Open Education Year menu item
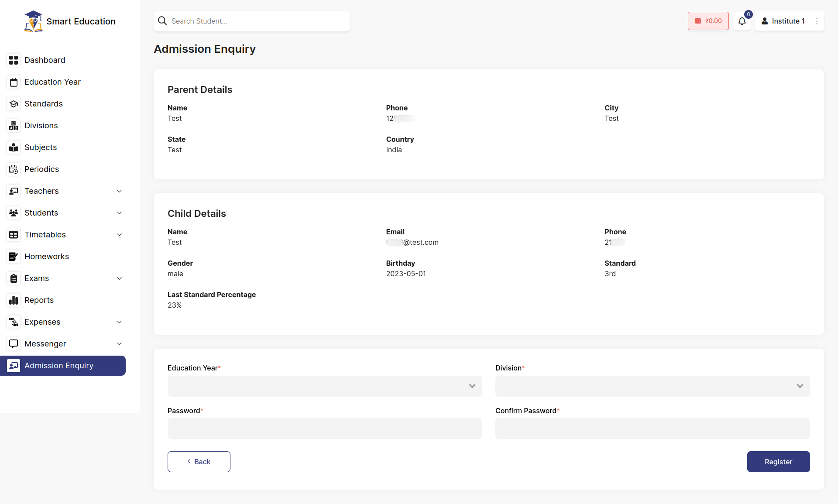 point(63,82)
